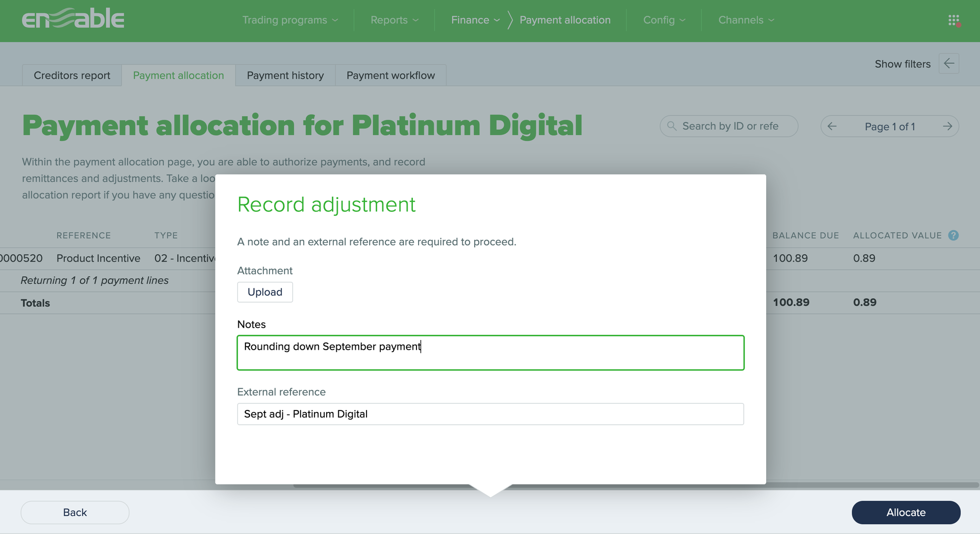Open the Allocated Value help icon

pos(953,235)
